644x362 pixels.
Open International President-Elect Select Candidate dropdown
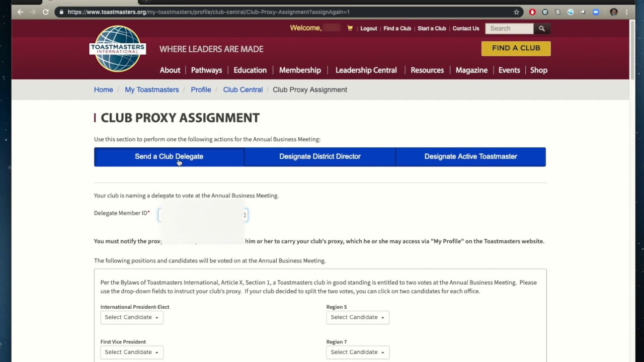pos(132,317)
